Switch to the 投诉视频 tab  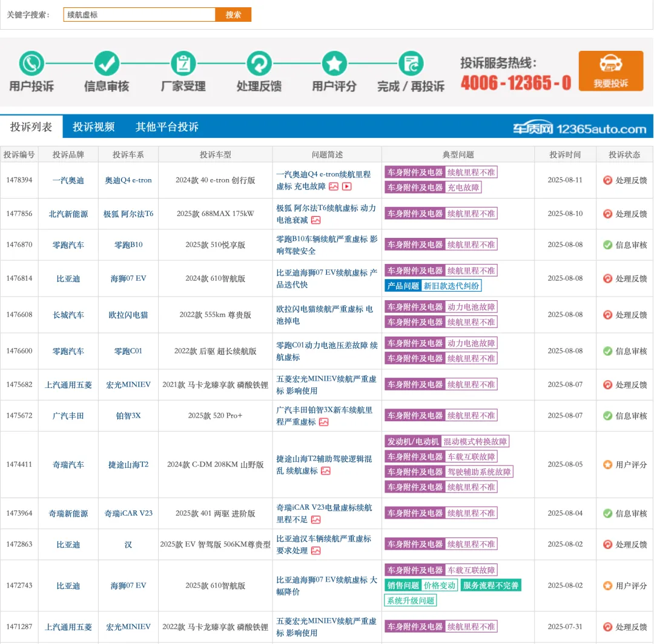pyautogui.click(x=93, y=127)
